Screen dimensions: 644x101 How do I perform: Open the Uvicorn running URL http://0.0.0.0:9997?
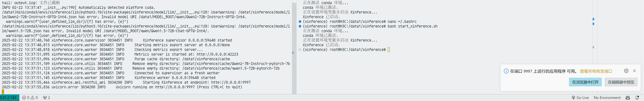[x=175, y=87]
